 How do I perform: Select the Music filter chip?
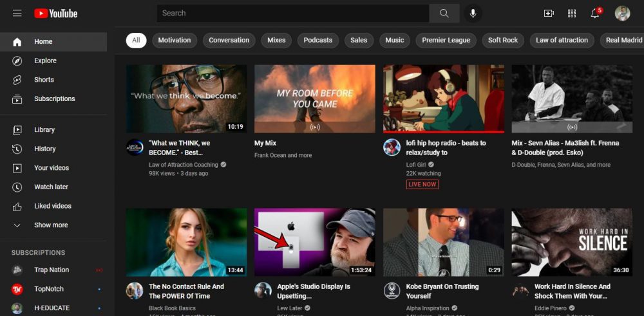(395, 40)
